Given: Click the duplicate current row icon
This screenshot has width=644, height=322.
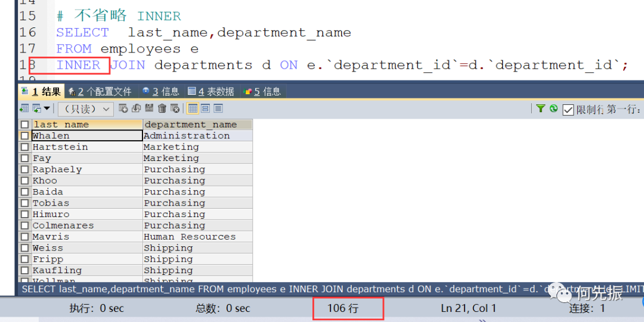Looking at the screenshot, I should [136, 109].
